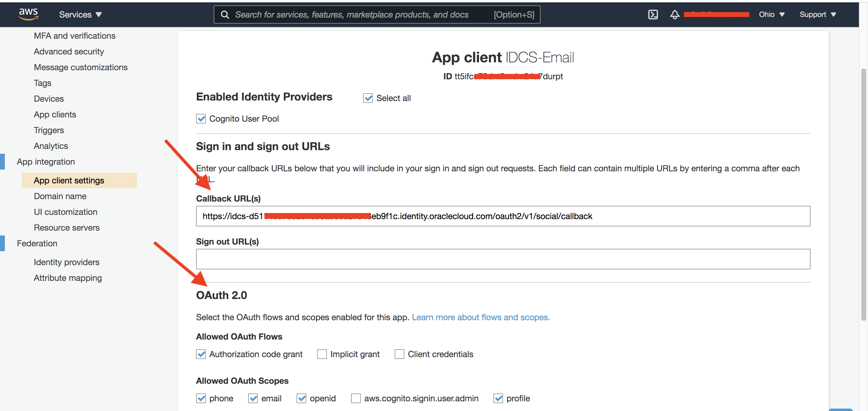The image size is (868, 411).
Task: Uncheck Cognito User Pool provider
Action: [201, 119]
